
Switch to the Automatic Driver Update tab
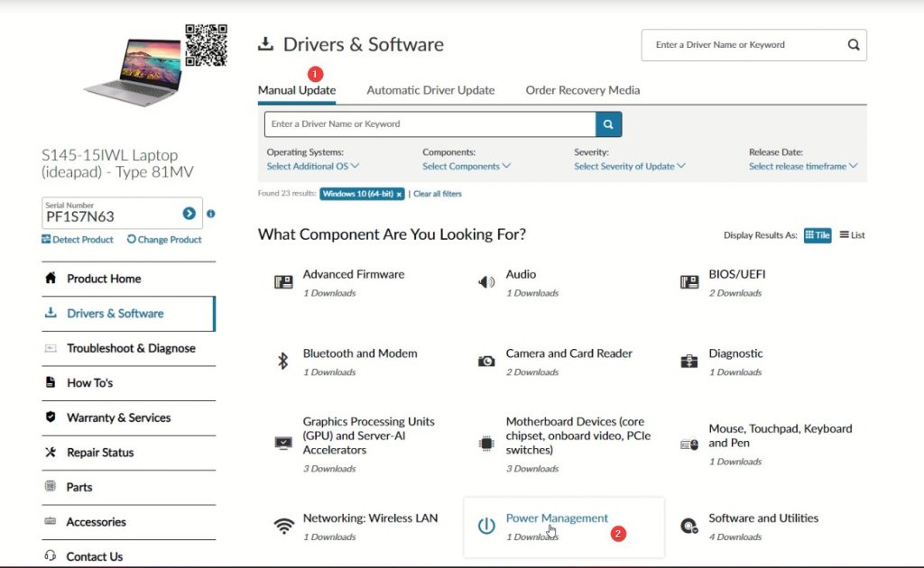[430, 90]
